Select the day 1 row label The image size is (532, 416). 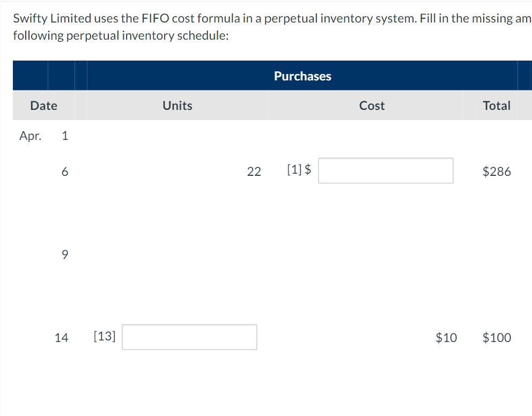(x=64, y=136)
